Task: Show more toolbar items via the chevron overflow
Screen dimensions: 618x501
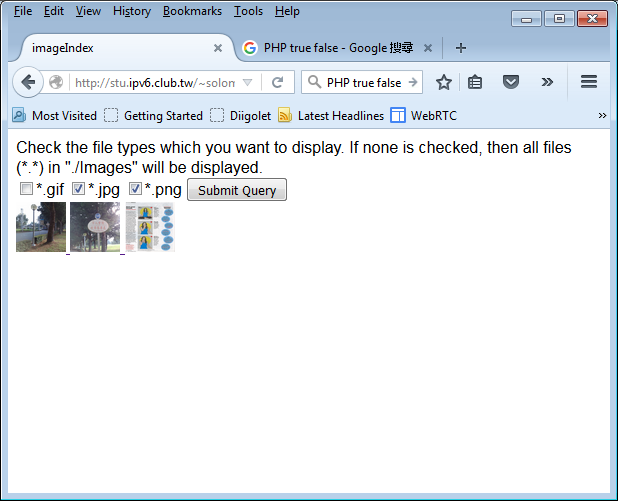Action: pyautogui.click(x=547, y=83)
